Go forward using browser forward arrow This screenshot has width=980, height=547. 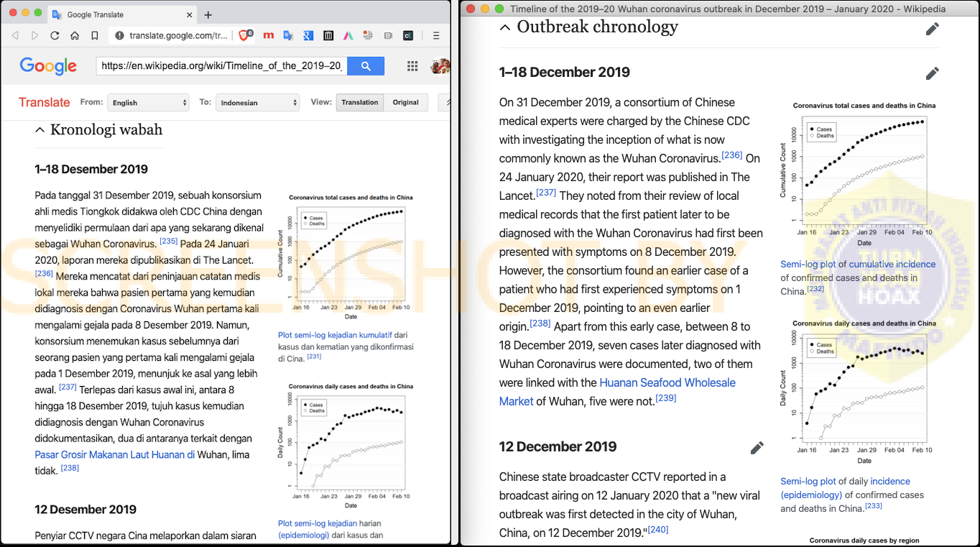[x=35, y=35]
